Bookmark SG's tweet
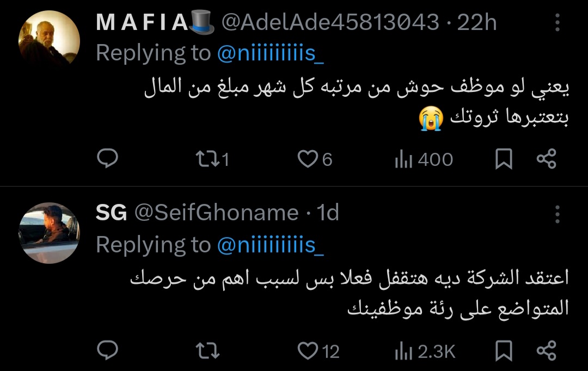The image size is (588, 371). point(504,351)
